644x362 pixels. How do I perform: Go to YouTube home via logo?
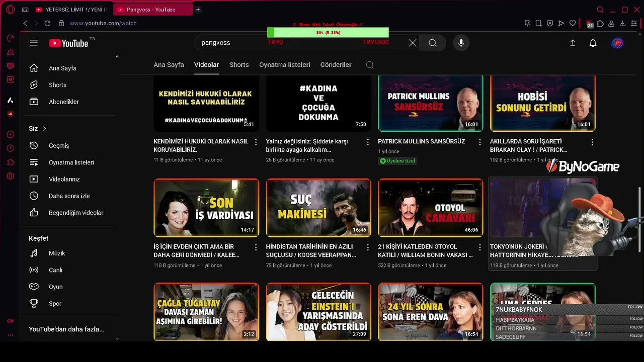coord(68,43)
